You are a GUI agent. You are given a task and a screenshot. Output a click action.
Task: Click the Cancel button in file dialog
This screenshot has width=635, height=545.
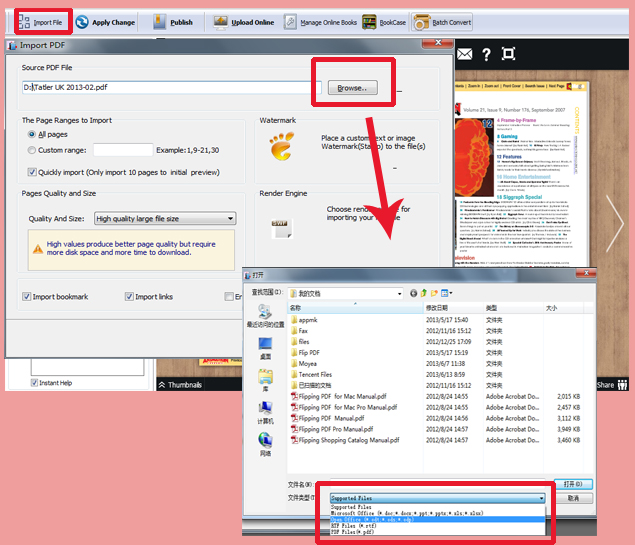(x=573, y=498)
